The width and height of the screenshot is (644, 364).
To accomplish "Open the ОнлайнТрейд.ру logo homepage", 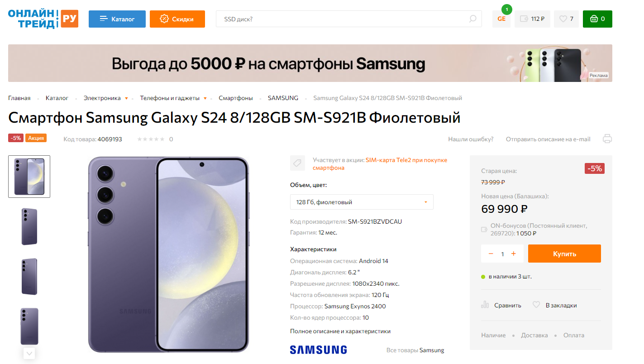I will 43,19.
